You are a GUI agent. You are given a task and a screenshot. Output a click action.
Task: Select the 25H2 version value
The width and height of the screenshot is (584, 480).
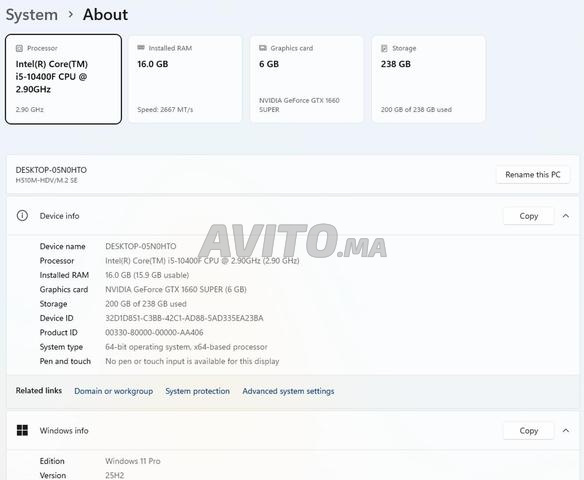(114, 475)
